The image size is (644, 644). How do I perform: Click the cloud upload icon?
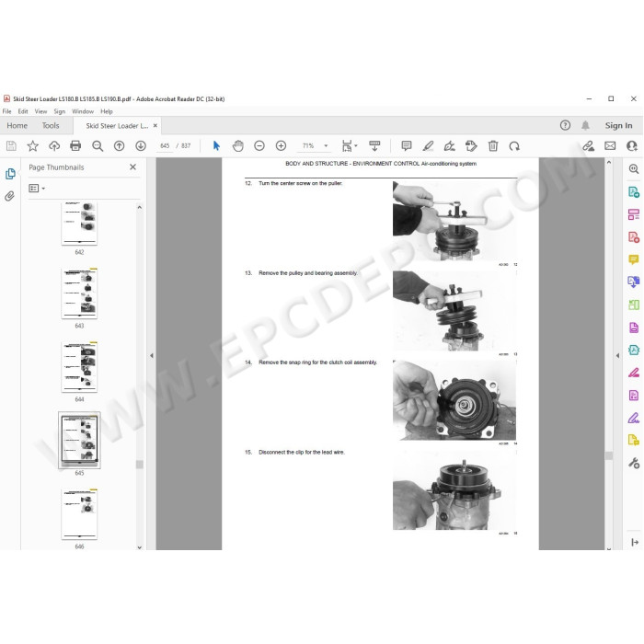point(54,145)
